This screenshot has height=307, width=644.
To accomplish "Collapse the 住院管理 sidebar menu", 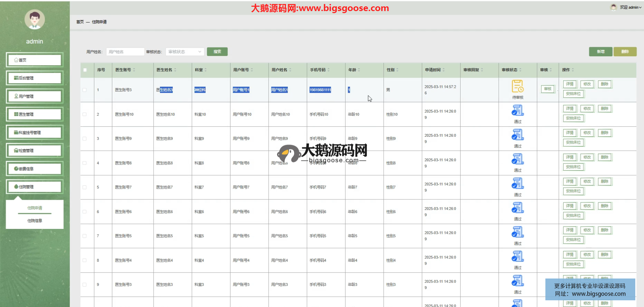I will (35, 187).
